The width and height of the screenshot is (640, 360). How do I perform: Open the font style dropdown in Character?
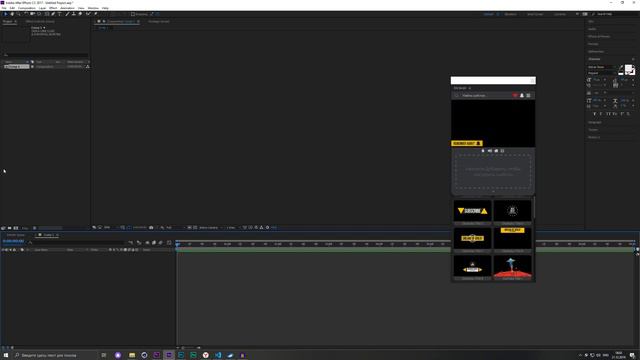click(x=601, y=73)
